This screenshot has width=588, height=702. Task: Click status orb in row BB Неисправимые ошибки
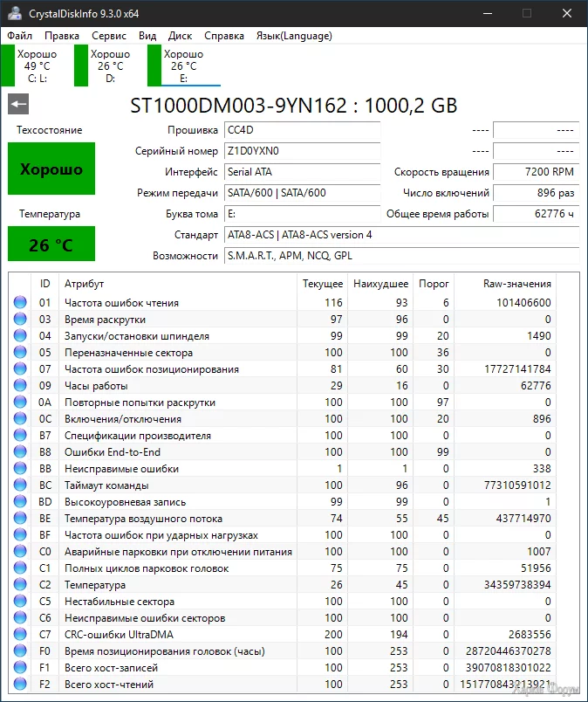click(x=20, y=468)
